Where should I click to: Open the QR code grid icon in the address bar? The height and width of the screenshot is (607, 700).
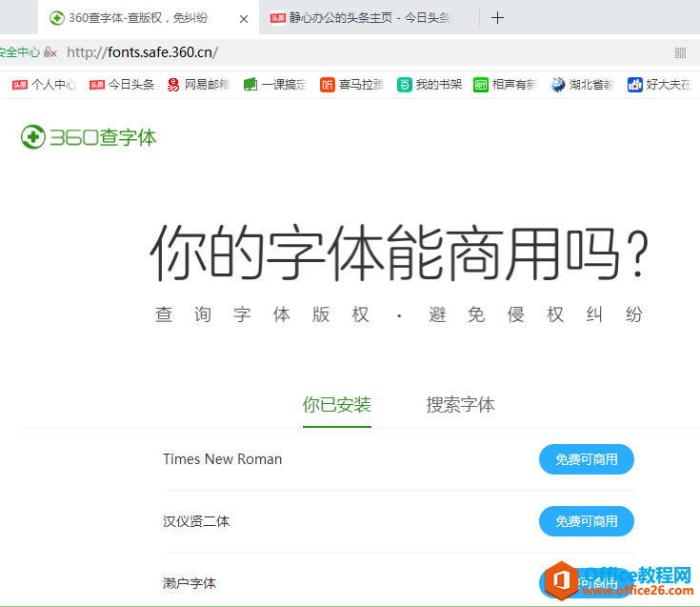680,53
